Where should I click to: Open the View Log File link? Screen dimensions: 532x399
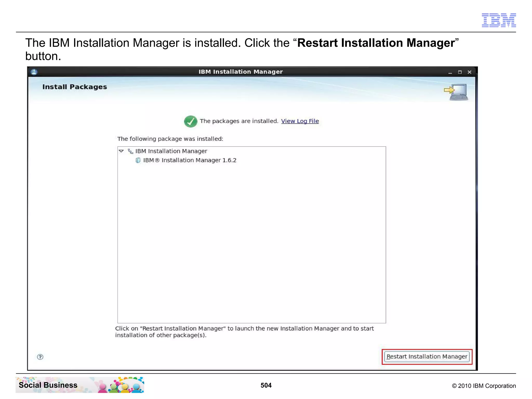pos(300,121)
